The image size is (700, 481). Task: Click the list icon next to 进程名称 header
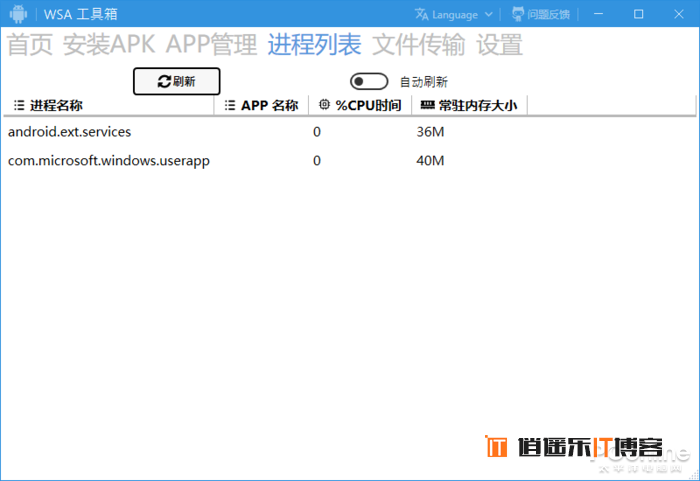[x=19, y=105]
